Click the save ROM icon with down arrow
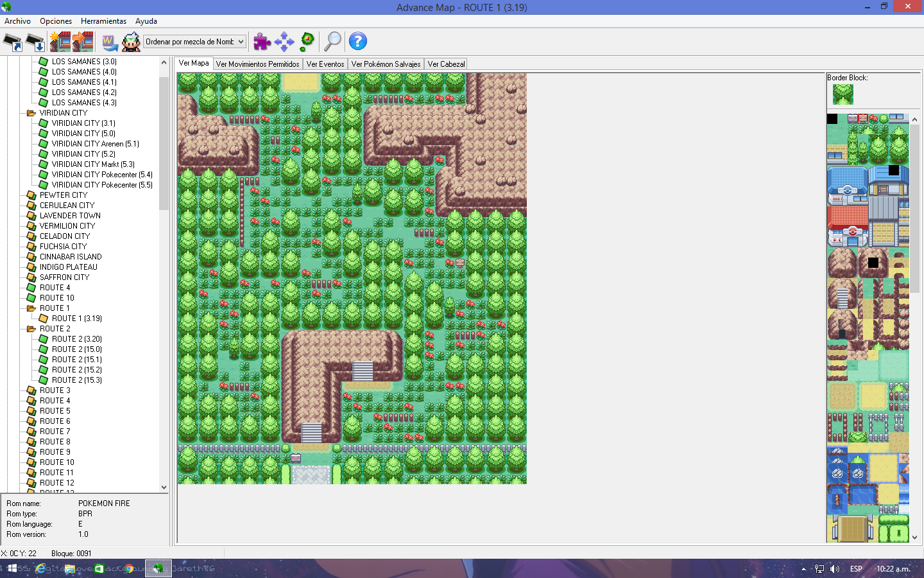 (x=35, y=42)
